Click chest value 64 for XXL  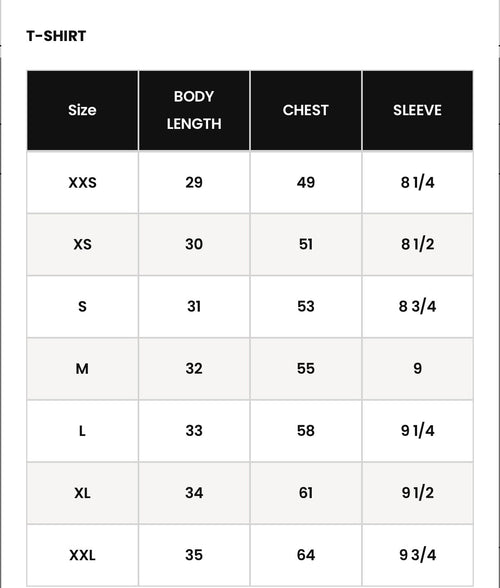pyautogui.click(x=306, y=555)
